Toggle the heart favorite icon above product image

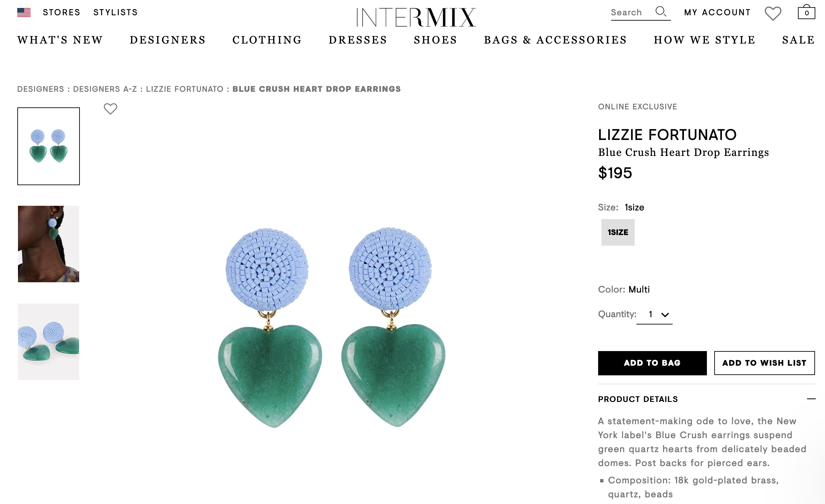pyautogui.click(x=110, y=109)
